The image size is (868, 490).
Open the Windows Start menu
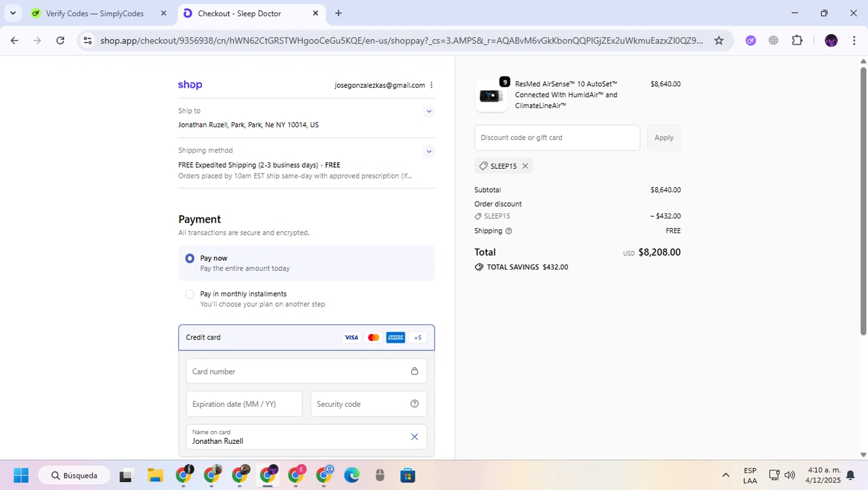[x=21, y=476]
